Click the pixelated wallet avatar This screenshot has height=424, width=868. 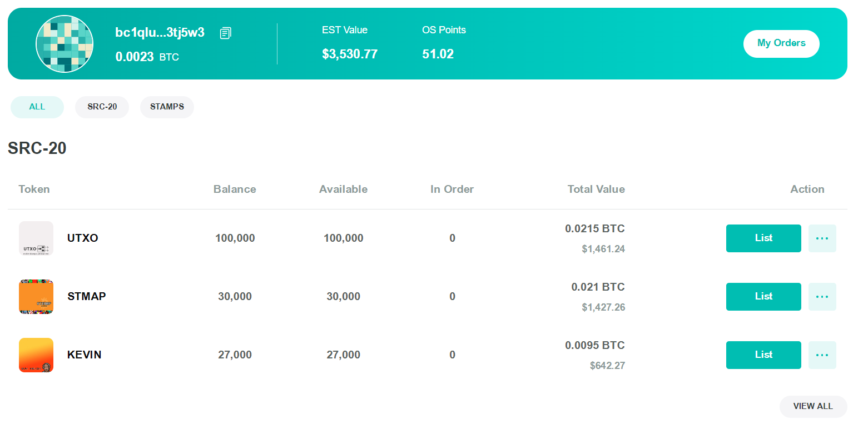(x=65, y=44)
